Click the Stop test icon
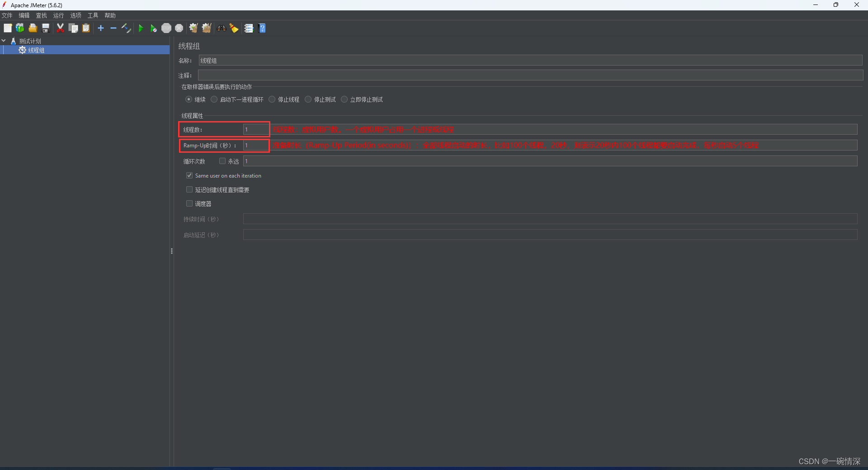 [166, 28]
